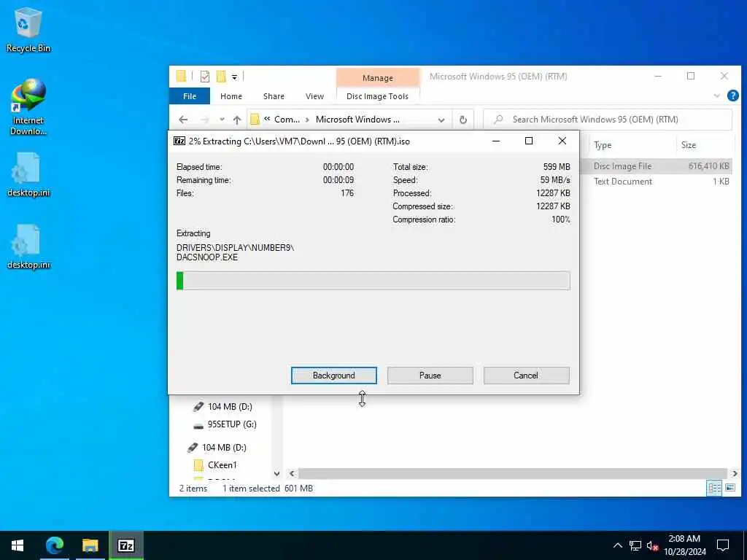Launch Microsoft Edge from taskbar

tap(54, 545)
